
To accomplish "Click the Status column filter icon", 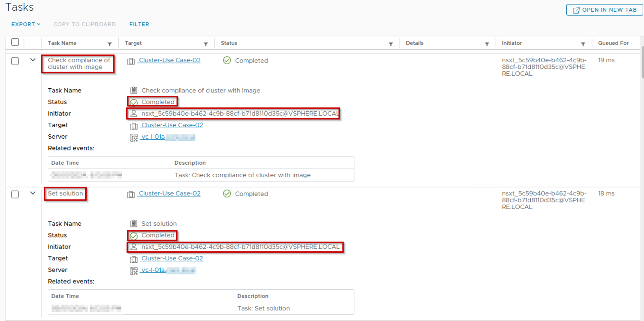I will (391, 44).
